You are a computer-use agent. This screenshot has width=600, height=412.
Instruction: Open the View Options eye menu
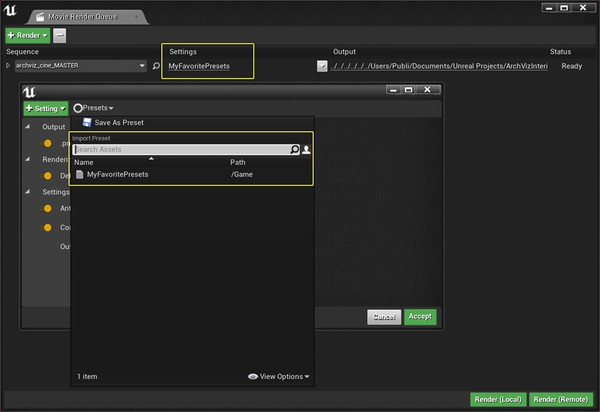point(279,376)
